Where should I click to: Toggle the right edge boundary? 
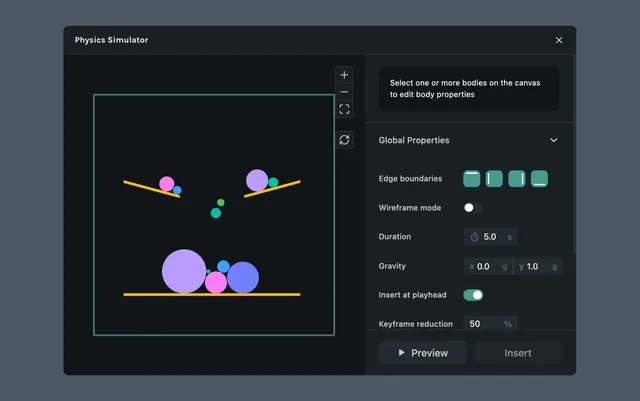pyautogui.click(x=517, y=179)
